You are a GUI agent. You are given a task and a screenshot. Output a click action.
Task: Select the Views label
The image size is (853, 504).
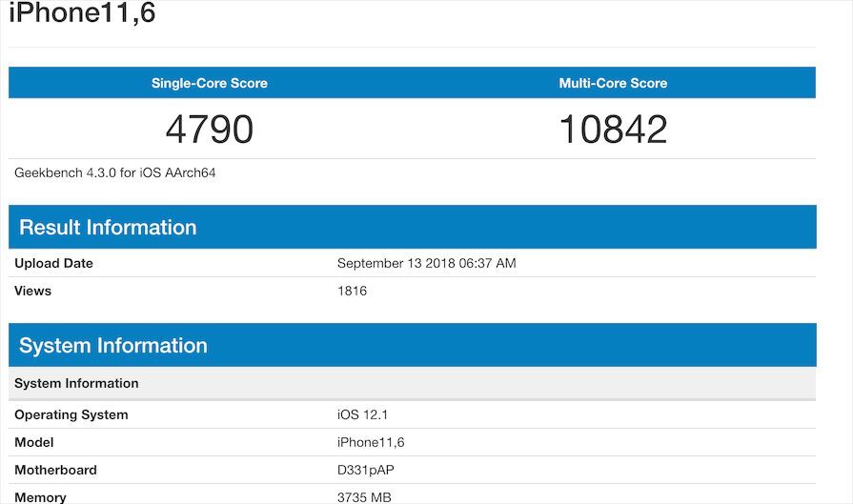pyautogui.click(x=32, y=291)
